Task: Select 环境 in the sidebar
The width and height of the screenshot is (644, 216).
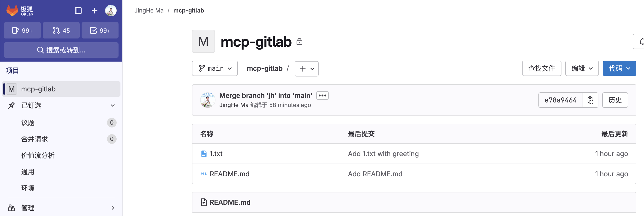Action: 28,188
